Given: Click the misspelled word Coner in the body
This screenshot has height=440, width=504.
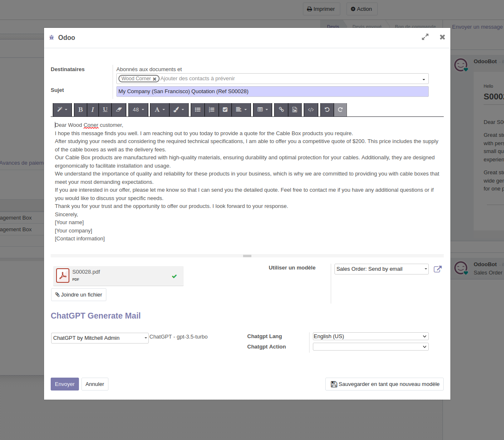Looking at the screenshot, I should coord(91,125).
